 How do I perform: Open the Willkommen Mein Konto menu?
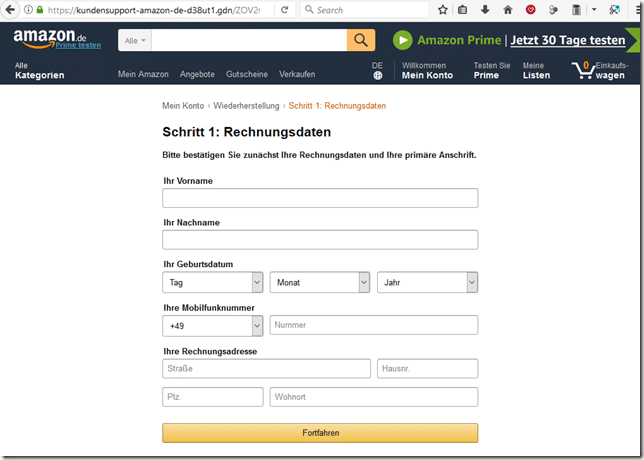[427, 71]
